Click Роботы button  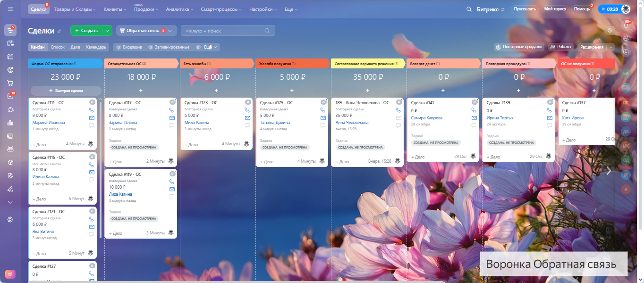[561, 47]
